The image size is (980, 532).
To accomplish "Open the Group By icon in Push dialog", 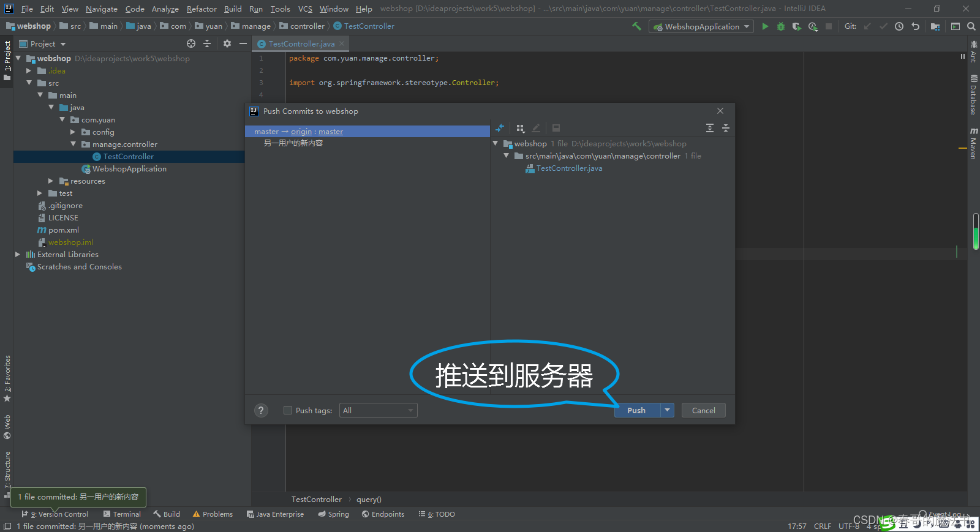I will (x=521, y=128).
